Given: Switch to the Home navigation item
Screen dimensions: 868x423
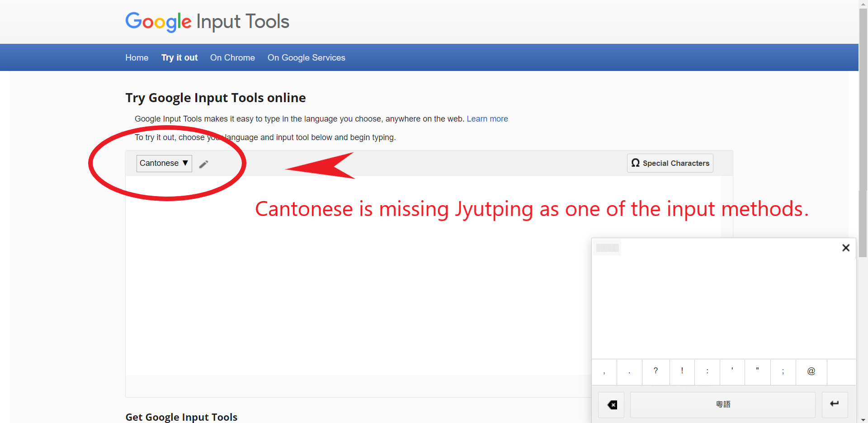Looking at the screenshot, I should pyautogui.click(x=137, y=57).
